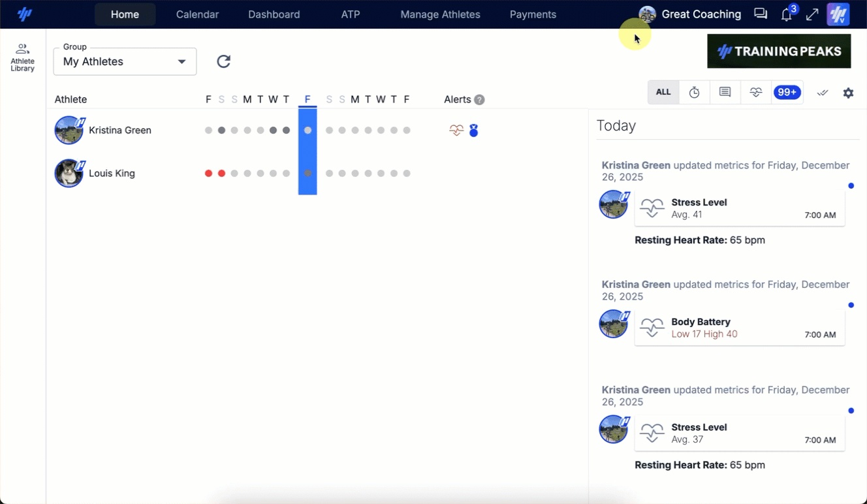Open the Great Coaching account menu
Viewport: 867px width, 504px height.
pos(691,14)
